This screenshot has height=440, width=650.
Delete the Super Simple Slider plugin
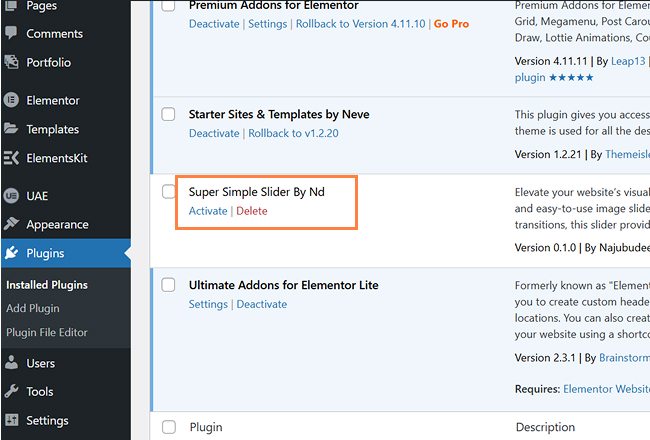pyautogui.click(x=252, y=211)
